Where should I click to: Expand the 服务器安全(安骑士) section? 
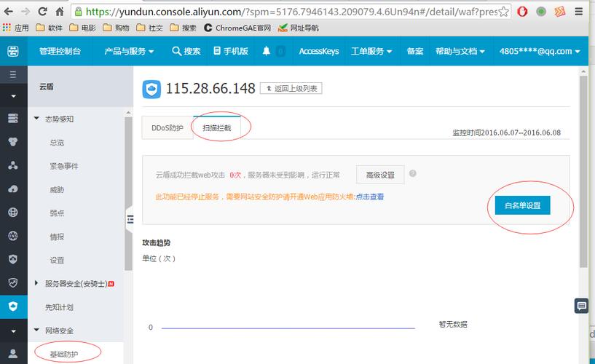36,283
